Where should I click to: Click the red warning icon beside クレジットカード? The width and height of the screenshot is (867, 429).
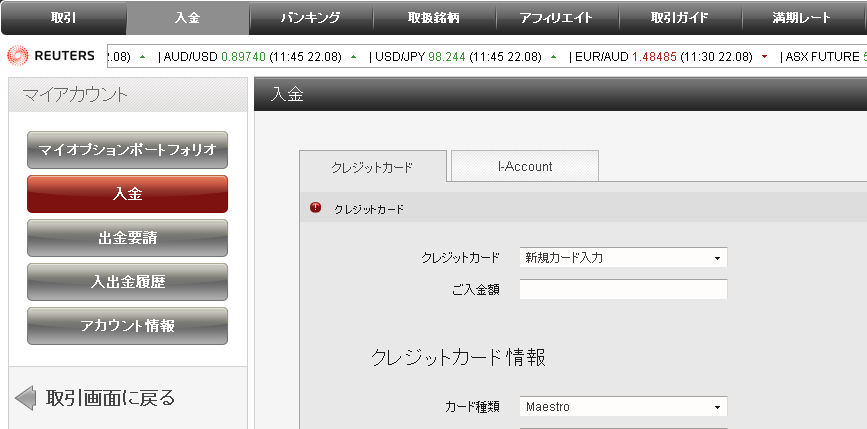pos(316,208)
